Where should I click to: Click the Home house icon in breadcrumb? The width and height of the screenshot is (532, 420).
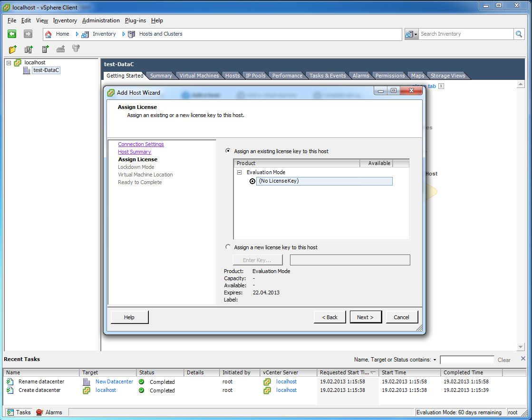(48, 34)
